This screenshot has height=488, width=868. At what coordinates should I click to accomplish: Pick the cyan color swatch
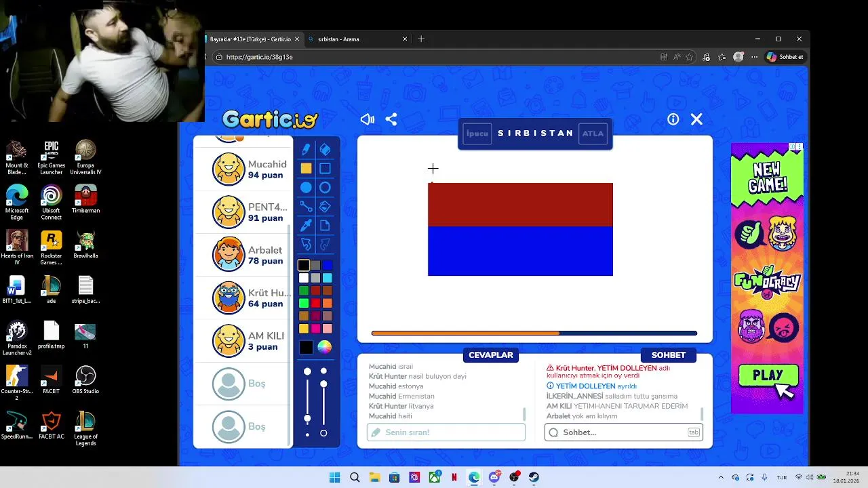tap(328, 278)
